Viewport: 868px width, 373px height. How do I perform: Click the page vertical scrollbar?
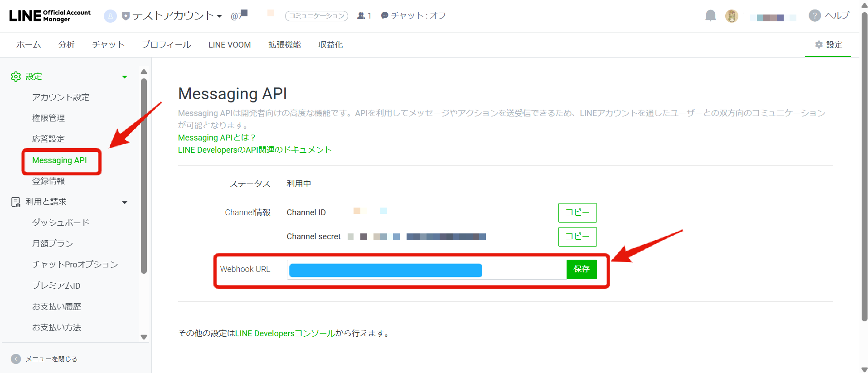click(864, 167)
